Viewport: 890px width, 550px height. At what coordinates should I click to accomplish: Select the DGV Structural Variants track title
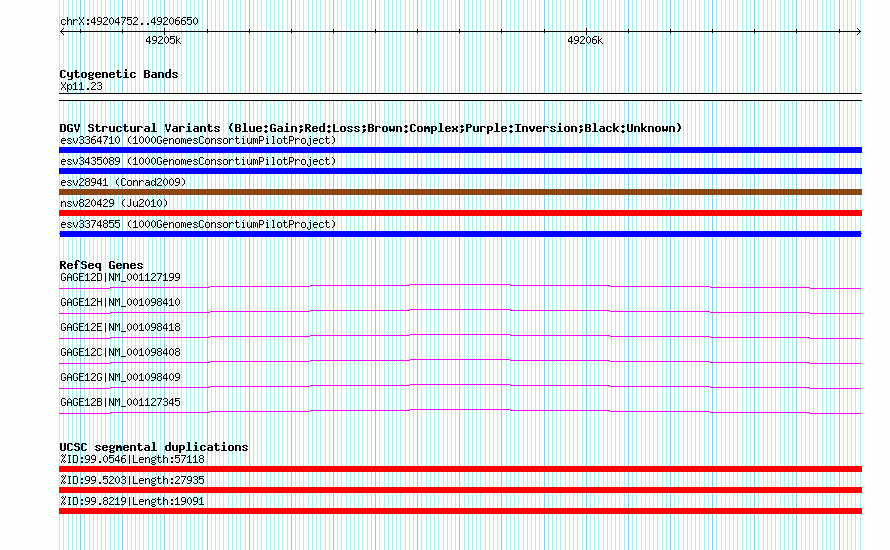[x=370, y=128]
